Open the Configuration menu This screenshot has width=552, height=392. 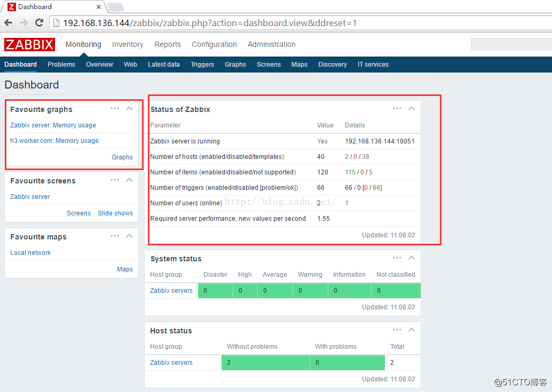(x=214, y=44)
